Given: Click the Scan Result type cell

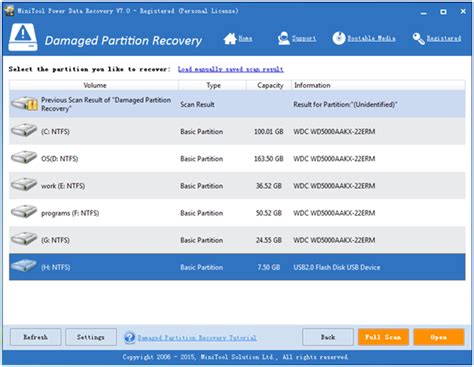Looking at the screenshot, I should click(197, 104).
